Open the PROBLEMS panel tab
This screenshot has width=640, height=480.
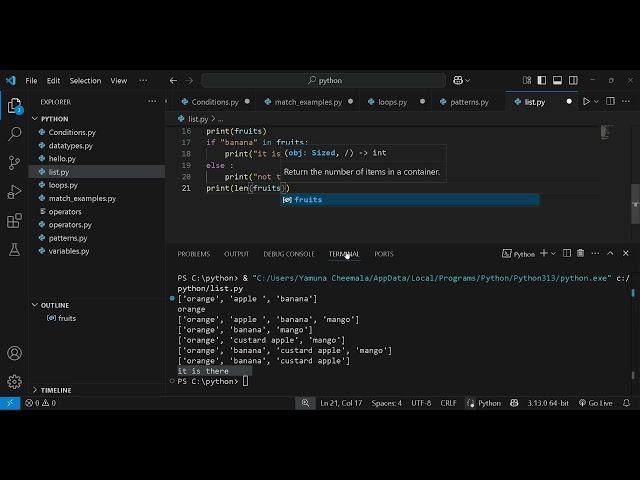(193, 254)
